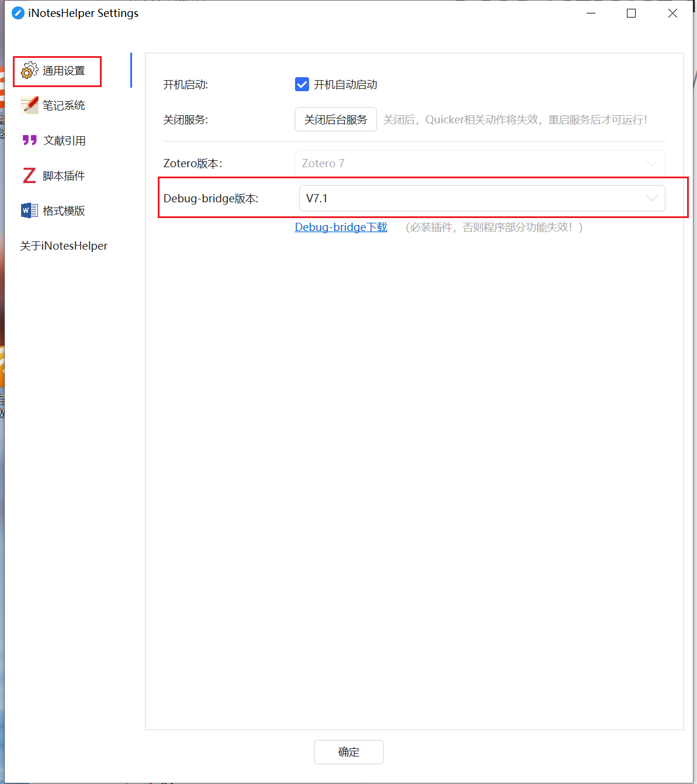Viewport: 697px width, 784px height.
Task: Confirm settings with the 确定 button
Action: [349, 752]
